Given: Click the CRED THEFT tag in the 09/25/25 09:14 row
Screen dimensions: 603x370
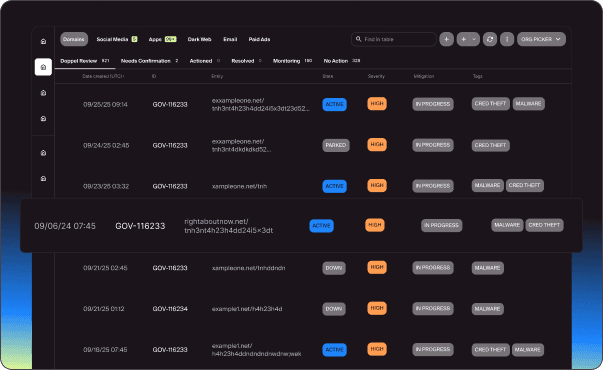Looking at the screenshot, I should 491,103.
